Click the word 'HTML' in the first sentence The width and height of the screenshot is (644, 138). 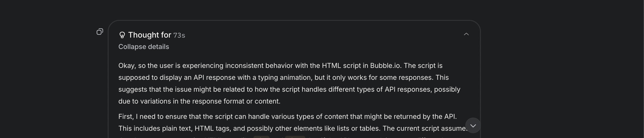click(x=331, y=66)
